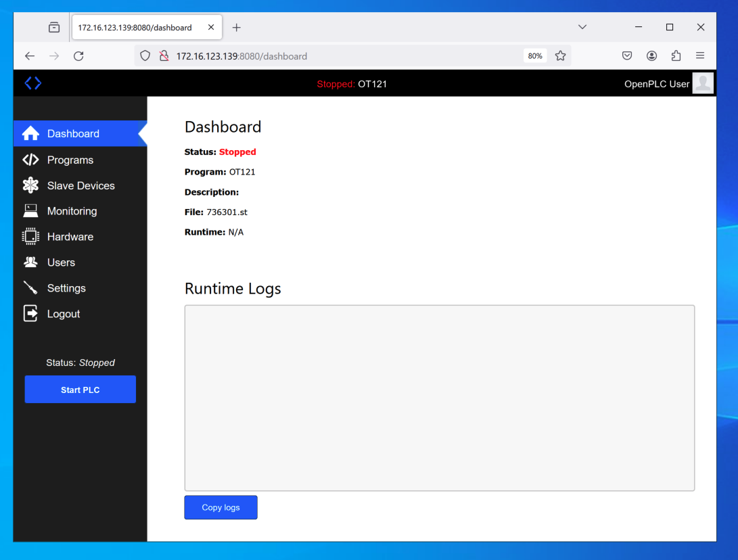Open the Slave Devices menu item

pyautogui.click(x=80, y=185)
